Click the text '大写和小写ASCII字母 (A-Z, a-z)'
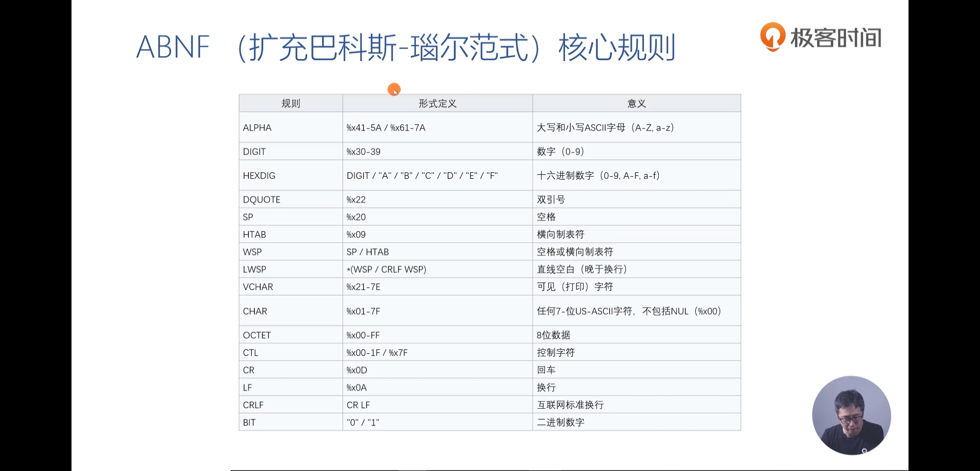Viewport: 980px width, 471px height. coord(606,127)
